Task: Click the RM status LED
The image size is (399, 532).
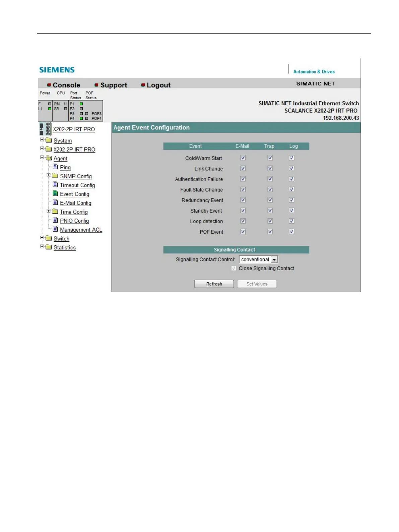Action: click(x=66, y=104)
